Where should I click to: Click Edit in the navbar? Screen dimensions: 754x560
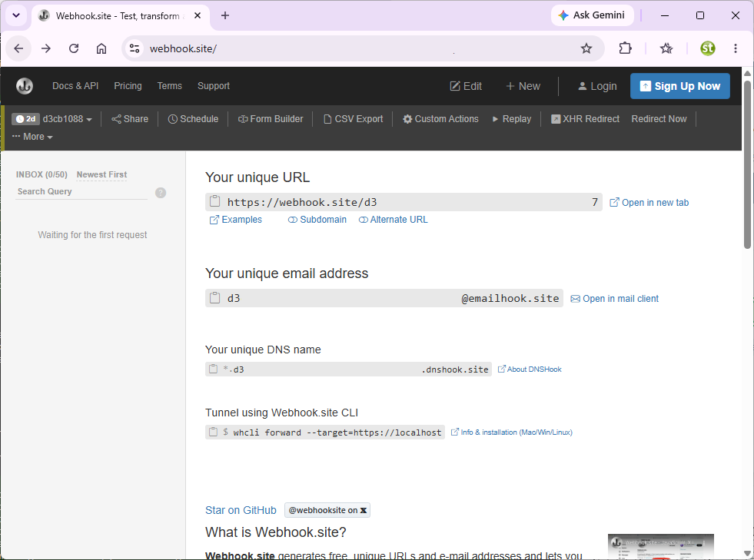click(466, 86)
